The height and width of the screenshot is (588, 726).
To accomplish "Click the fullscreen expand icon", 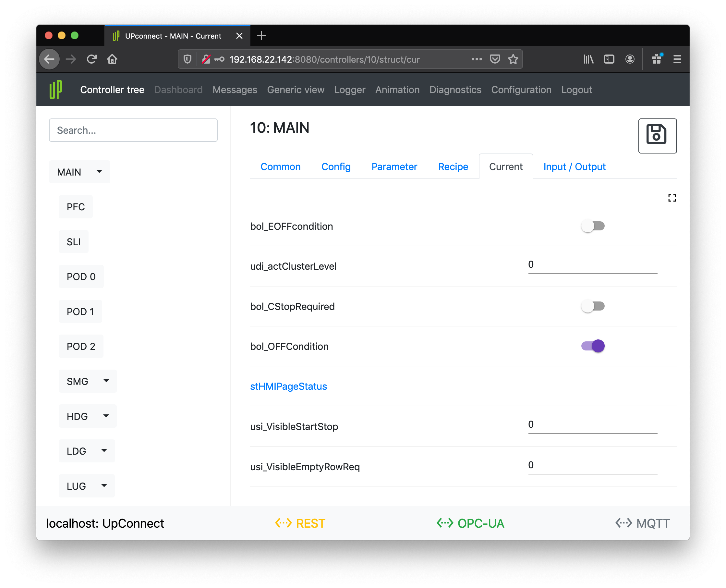I will [x=672, y=198].
